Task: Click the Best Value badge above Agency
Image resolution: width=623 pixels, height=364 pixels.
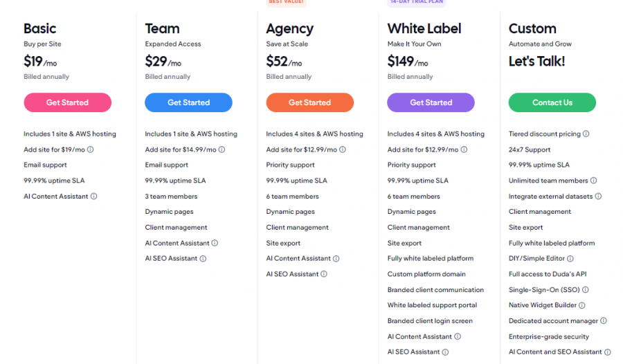Action: [287, 2]
